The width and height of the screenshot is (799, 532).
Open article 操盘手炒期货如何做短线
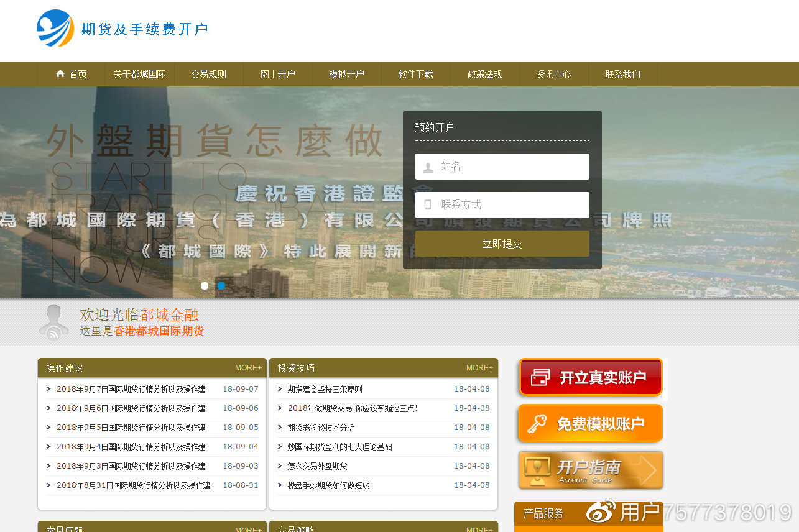(x=328, y=485)
